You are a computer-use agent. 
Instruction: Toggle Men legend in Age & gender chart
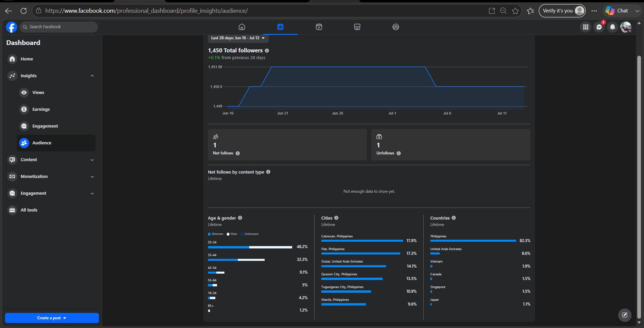(x=232, y=234)
